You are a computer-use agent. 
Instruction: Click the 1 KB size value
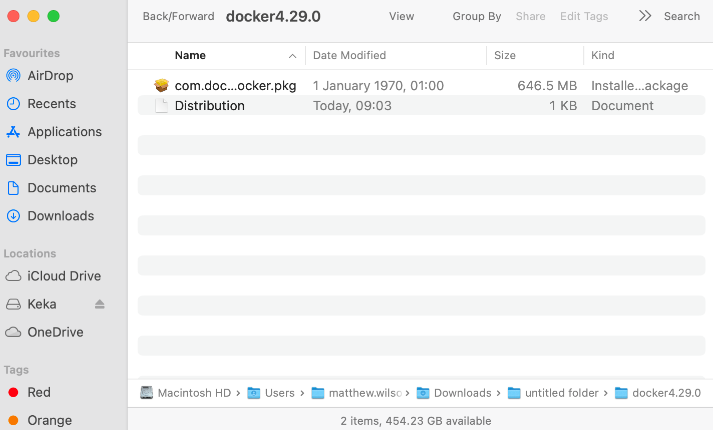(x=563, y=105)
